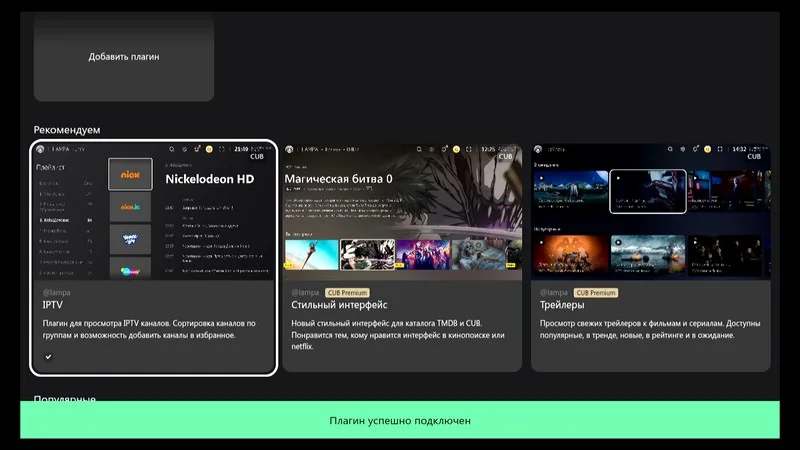This screenshot has width=800, height=450.
Task: Click the installed checkmark on the IPTV card
Action: (x=48, y=357)
